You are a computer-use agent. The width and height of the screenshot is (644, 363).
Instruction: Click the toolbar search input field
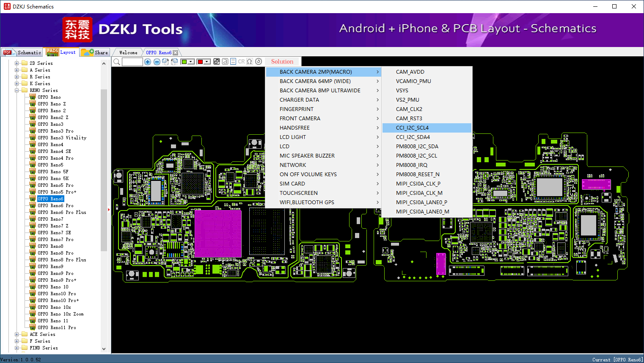tap(132, 62)
